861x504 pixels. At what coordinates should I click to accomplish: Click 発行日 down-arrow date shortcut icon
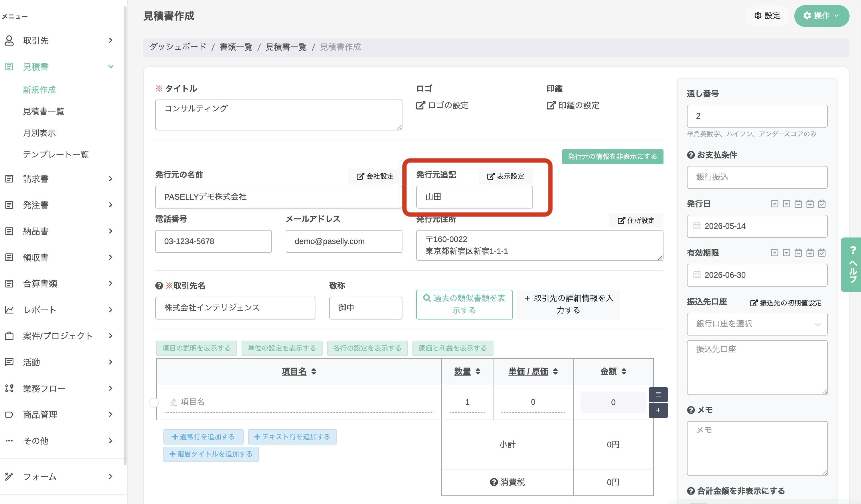(x=787, y=204)
